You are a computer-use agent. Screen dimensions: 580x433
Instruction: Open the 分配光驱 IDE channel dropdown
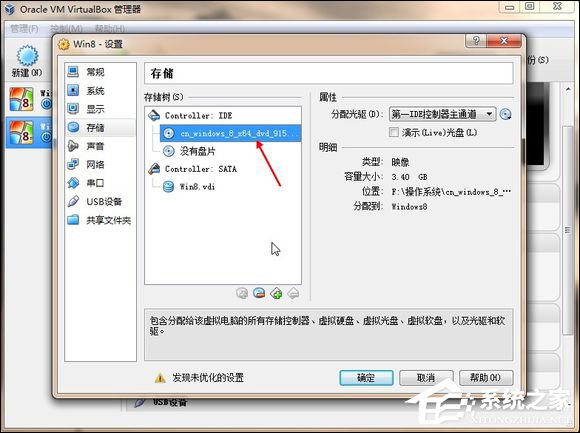[442, 114]
